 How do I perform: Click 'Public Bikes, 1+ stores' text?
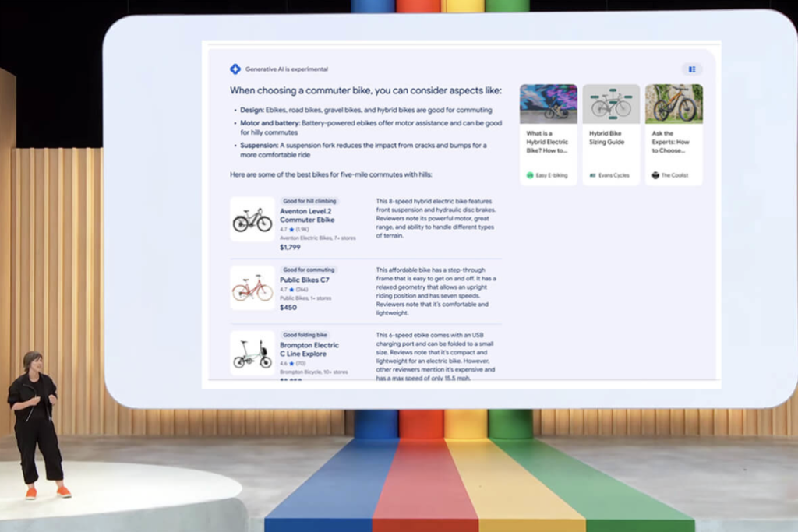point(305,298)
